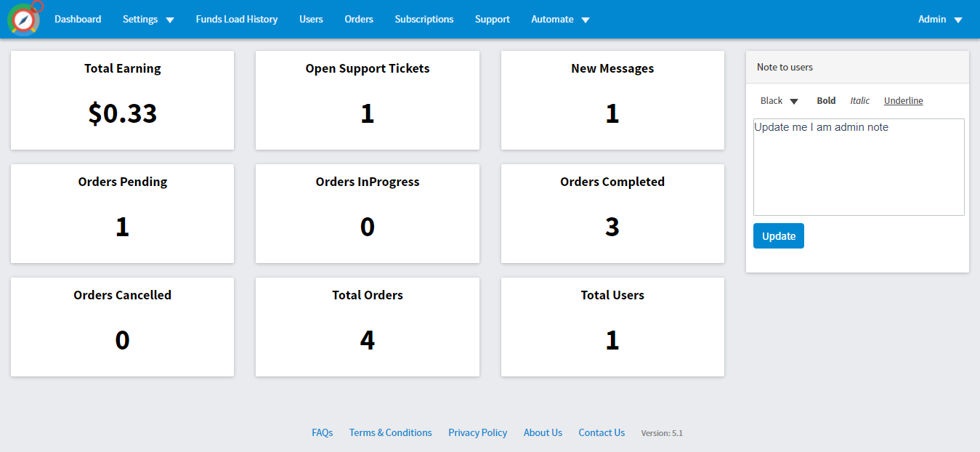Toggle Italic formatting for the note
The height and width of the screenshot is (452, 980).
click(x=860, y=101)
